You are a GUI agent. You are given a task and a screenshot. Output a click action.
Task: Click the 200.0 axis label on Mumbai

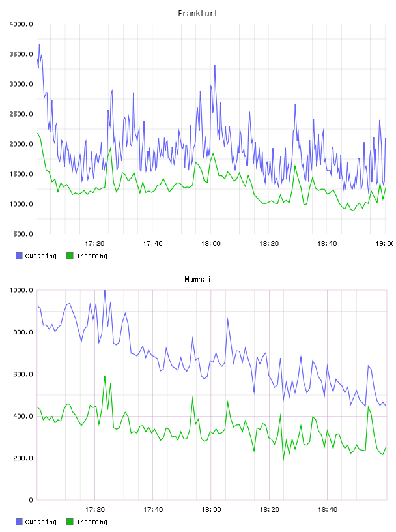pyautogui.click(x=23, y=458)
